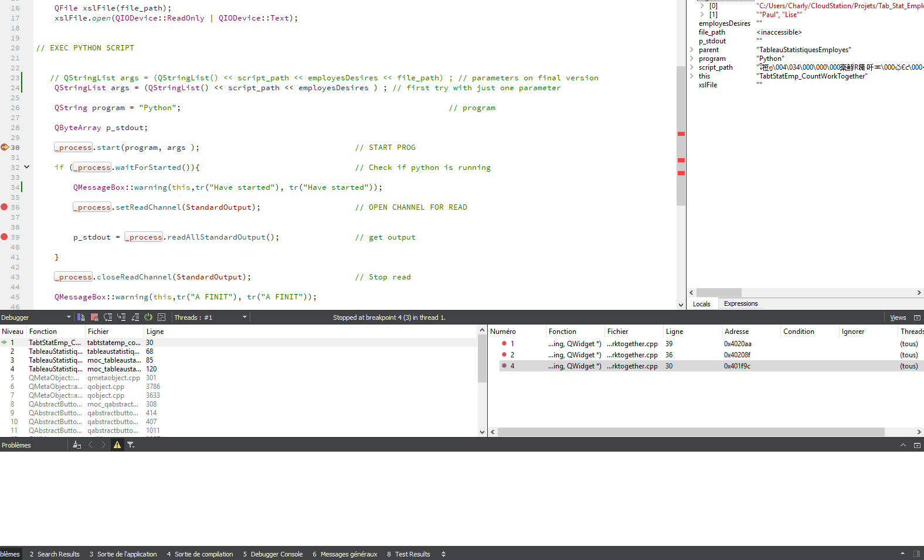Select stack frame level 2 at line 68
Screen dimensions: 924x560
(x=239, y=351)
